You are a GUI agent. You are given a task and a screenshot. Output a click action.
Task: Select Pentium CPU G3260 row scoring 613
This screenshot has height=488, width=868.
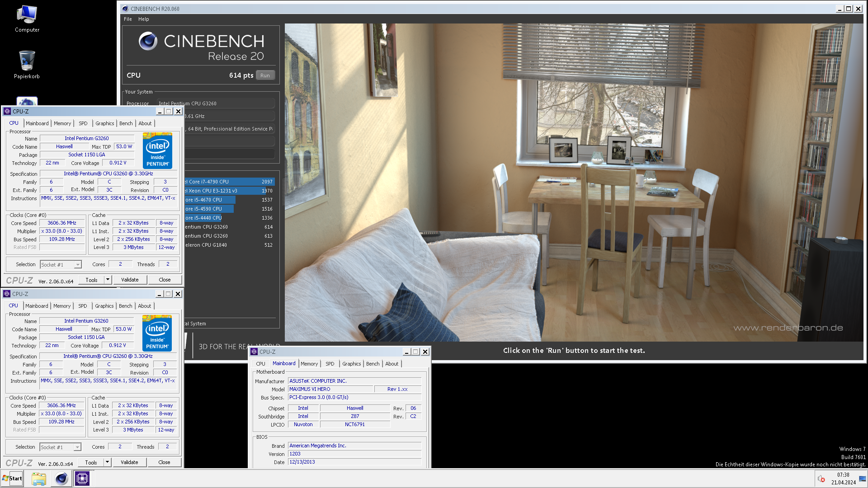229,236
